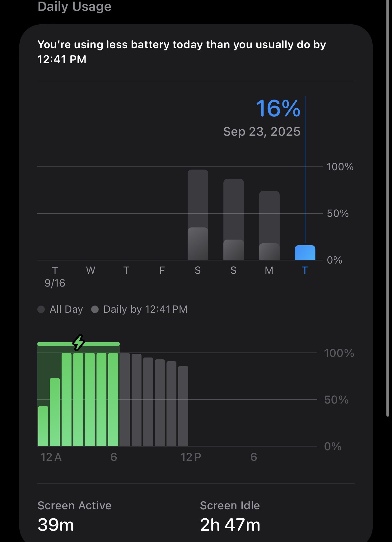This screenshot has width=392, height=542.
Task: Tap the last gray hourly battery bar
Action: point(183,406)
